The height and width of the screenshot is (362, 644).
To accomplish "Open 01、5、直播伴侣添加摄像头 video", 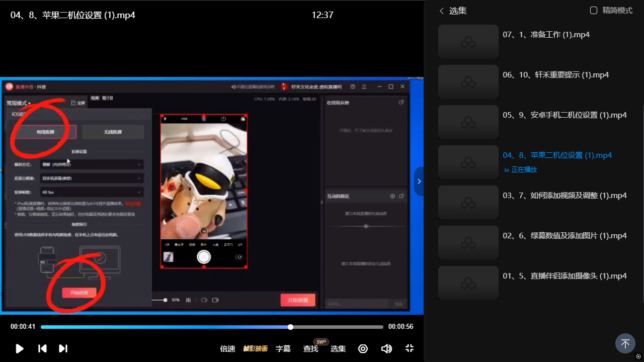I will coord(565,276).
